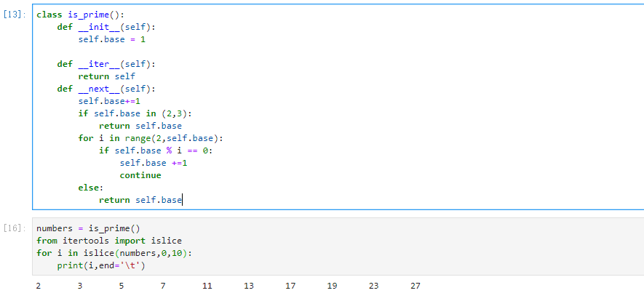Click output value 11
The width and height of the screenshot is (644, 293).
(x=207, y=286)
